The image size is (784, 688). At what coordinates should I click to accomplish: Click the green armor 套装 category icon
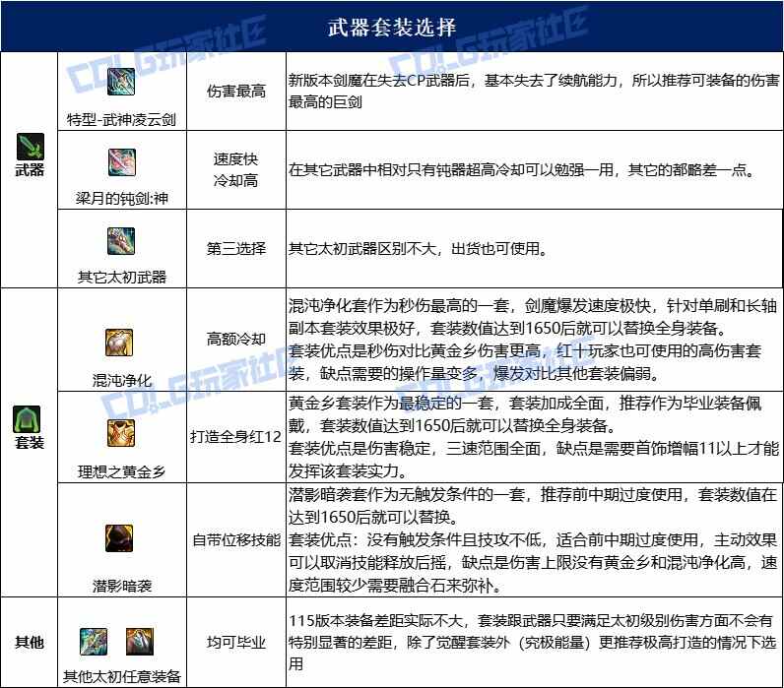pyautogui.click(x=27, y=419)
